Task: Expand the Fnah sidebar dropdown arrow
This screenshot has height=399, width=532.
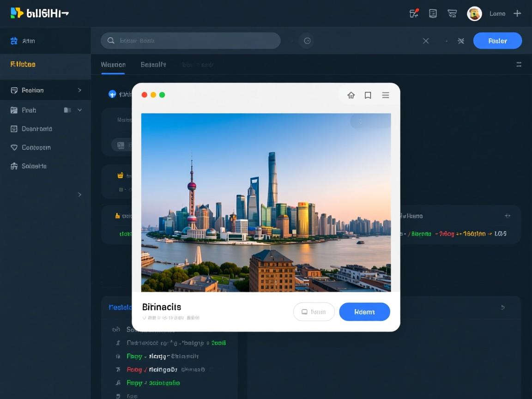Action: click(79, 110)
